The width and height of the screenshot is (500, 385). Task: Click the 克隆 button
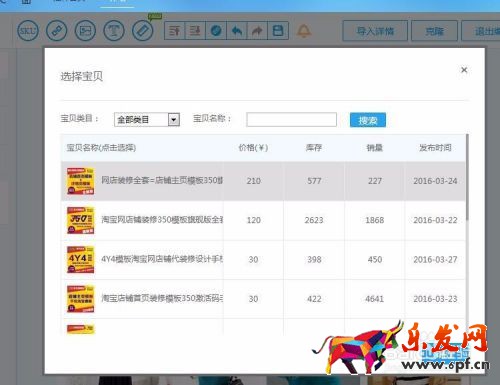click(x=434, y=31)
